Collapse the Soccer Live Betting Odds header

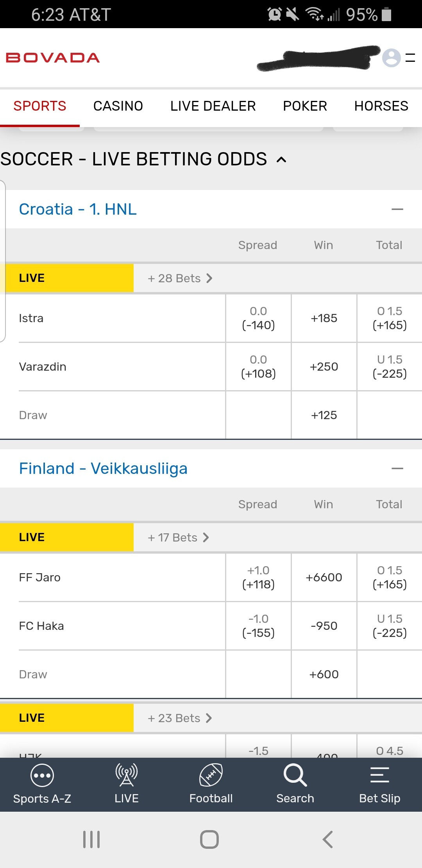[x=281, y=160]
